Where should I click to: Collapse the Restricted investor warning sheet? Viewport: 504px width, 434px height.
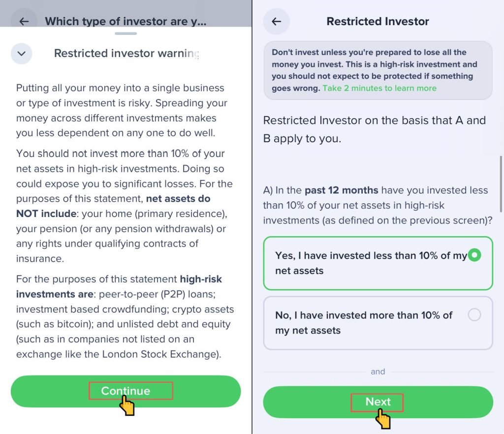[21, 54]
